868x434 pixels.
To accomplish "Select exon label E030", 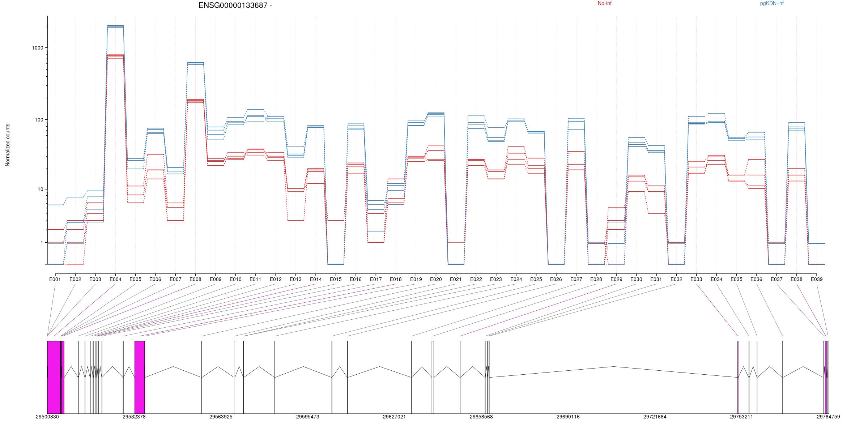I will (x=636, y=279).
